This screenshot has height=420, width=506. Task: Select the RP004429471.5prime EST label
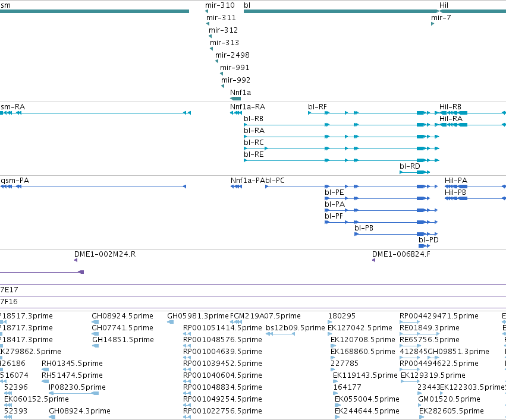(439, 316)
